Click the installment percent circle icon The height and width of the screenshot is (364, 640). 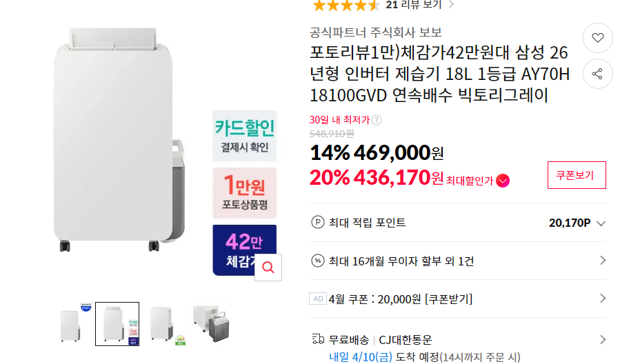pyautogui.click(x=318, y=261)
